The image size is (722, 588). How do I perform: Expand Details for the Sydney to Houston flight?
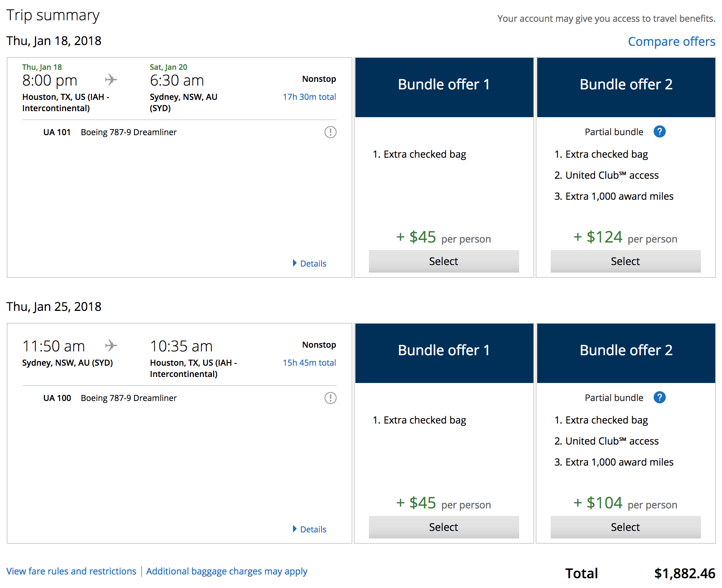click(x=310, y=529)
